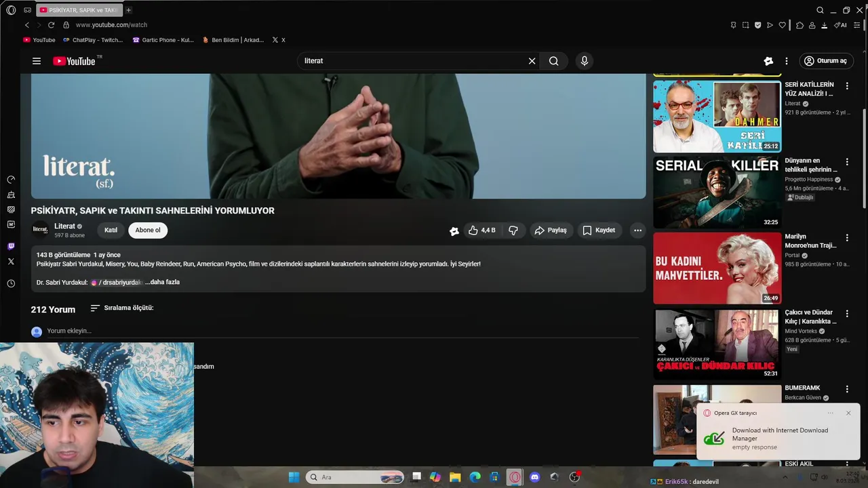Open three-dot menu for Marilyn Monroe video

tap(847, 238)
